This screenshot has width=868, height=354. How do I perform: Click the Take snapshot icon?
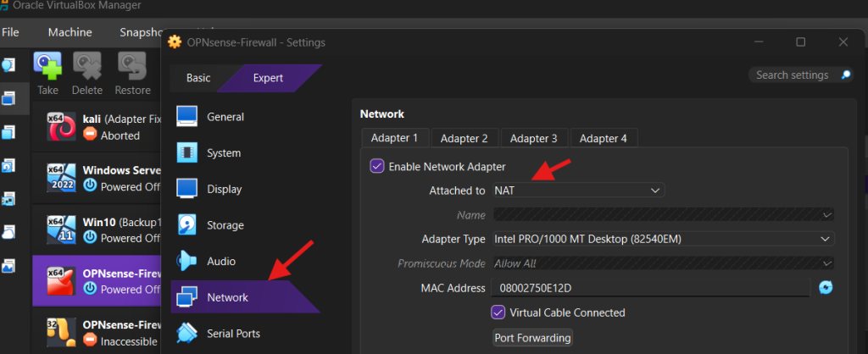click(x=47, y=68)
